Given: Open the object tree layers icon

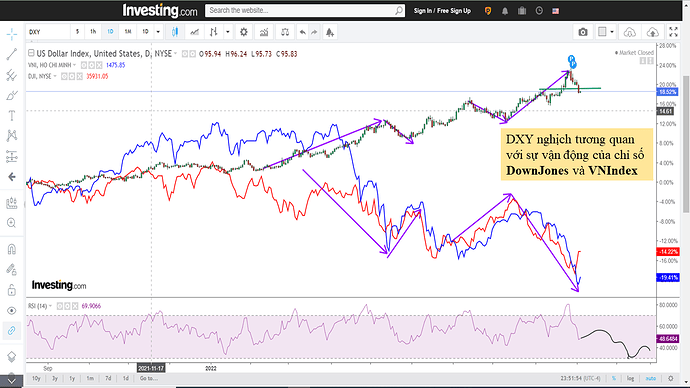Looking at the screenshot, I should [12, 356].
